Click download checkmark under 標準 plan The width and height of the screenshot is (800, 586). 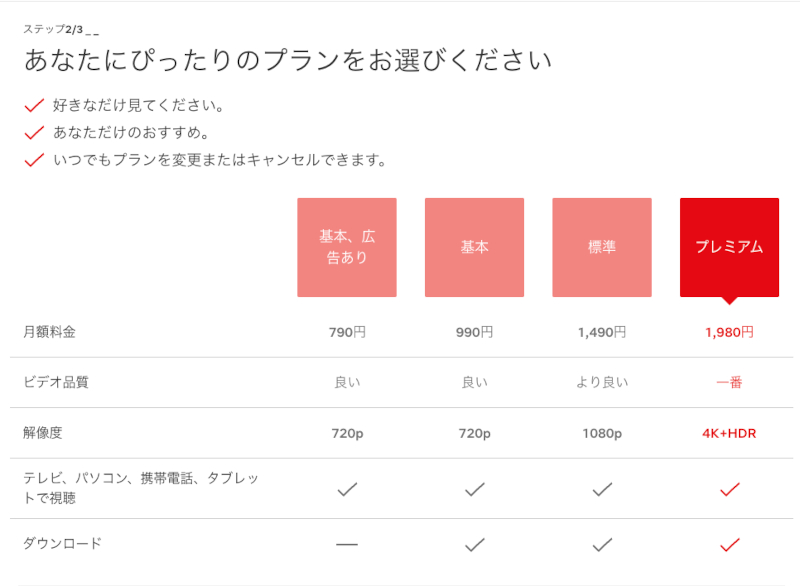coord(602,545)
